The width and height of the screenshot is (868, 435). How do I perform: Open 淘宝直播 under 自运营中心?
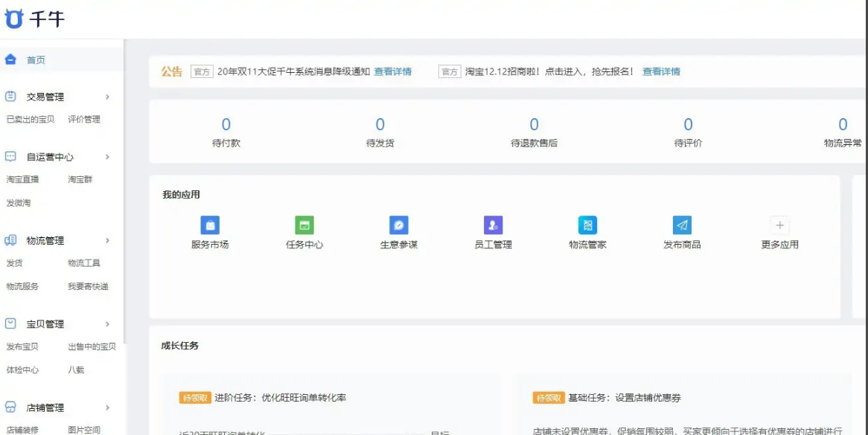click(24, 178)
